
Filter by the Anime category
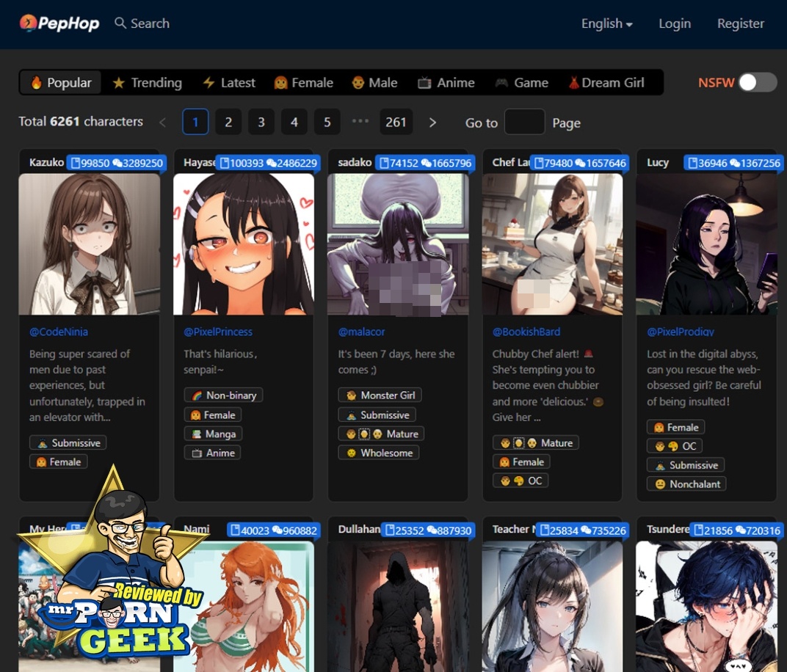[446, 82]
